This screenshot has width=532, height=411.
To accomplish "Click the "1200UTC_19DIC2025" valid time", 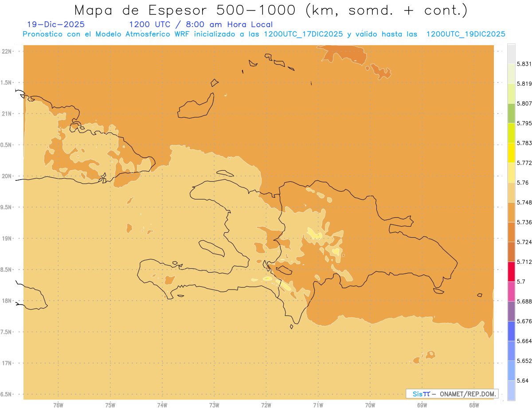I will point(465,34).
